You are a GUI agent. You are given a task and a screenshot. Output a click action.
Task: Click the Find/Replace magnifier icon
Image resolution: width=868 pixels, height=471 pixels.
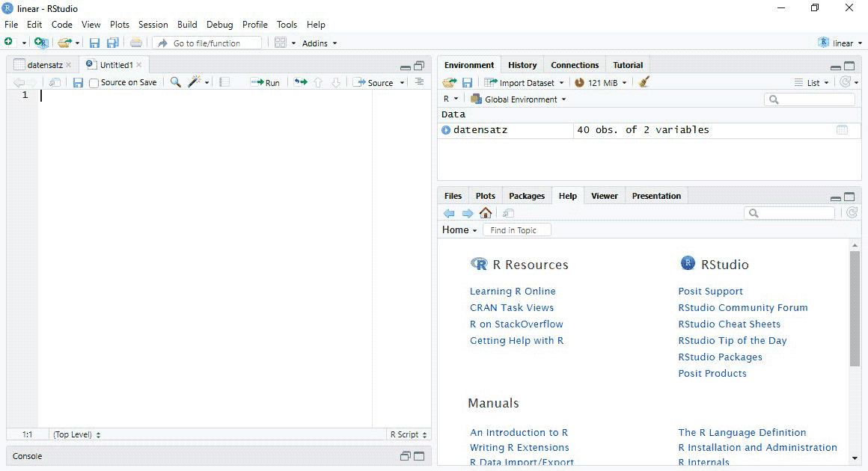coord(176,81)
